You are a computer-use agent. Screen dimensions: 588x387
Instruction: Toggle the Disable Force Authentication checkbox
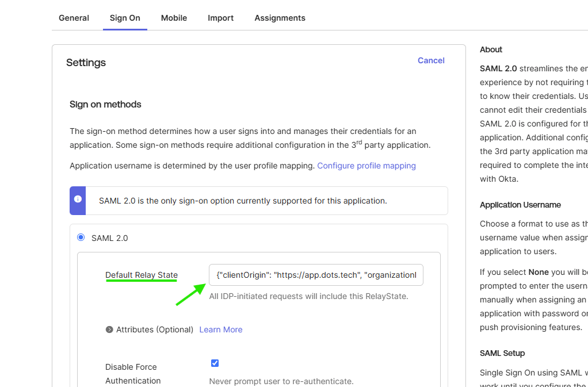click(215, 363)
